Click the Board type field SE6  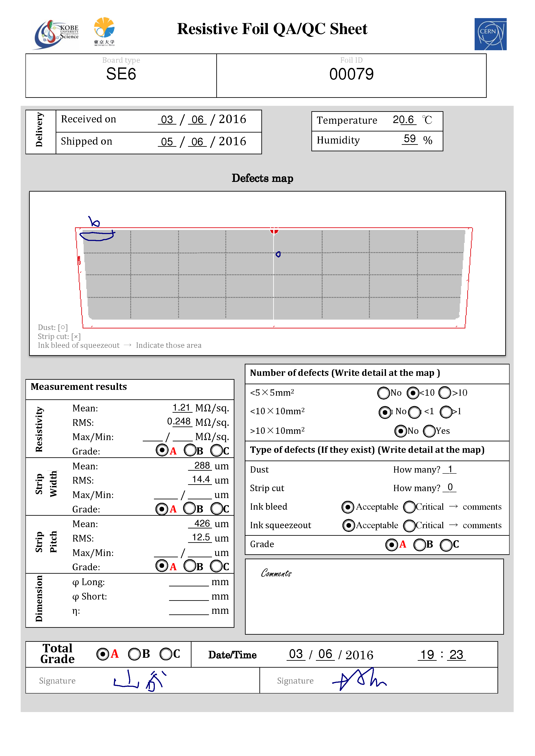[x=121, y=73]
